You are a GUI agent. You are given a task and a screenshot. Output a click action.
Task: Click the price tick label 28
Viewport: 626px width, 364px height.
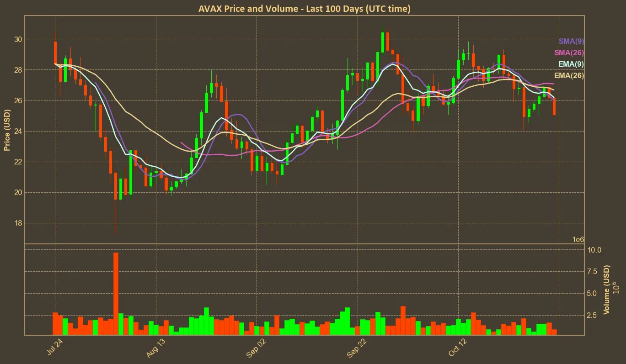(18, 70)
